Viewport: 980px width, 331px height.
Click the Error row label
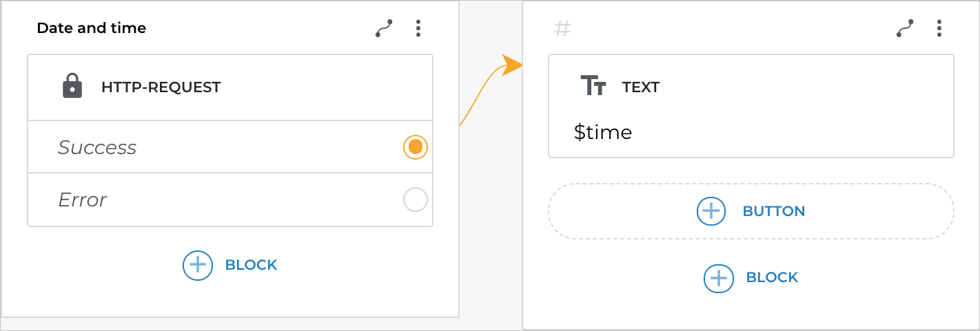coord(82,200)
